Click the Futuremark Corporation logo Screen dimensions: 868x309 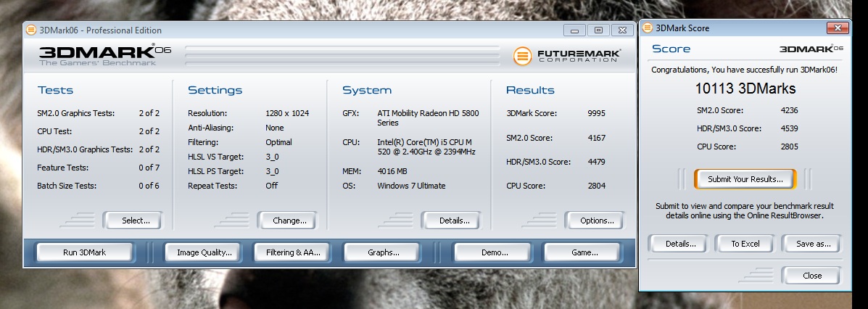567,56
